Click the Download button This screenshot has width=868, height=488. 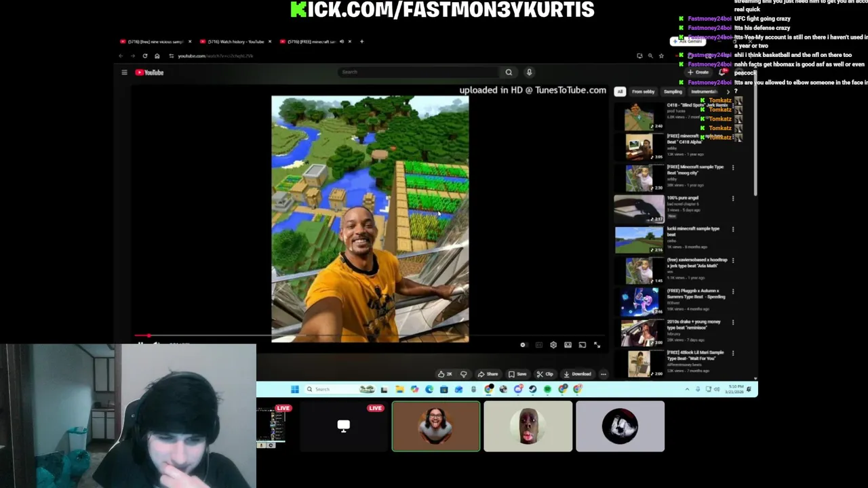click(577, 374)
